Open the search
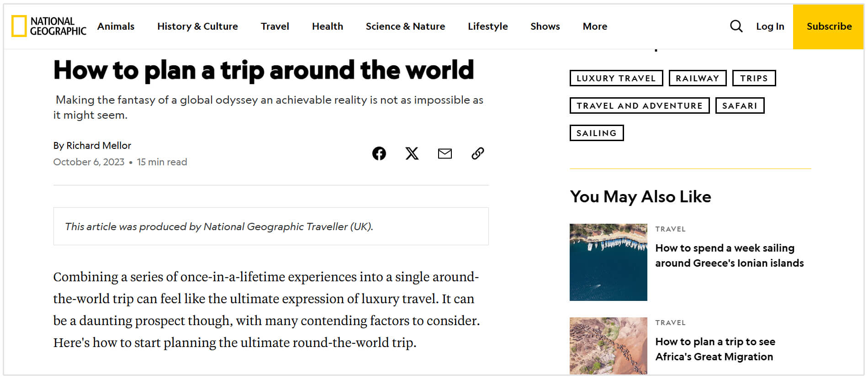The width and height of the screenshot is (868, 379). pos(736,26)
